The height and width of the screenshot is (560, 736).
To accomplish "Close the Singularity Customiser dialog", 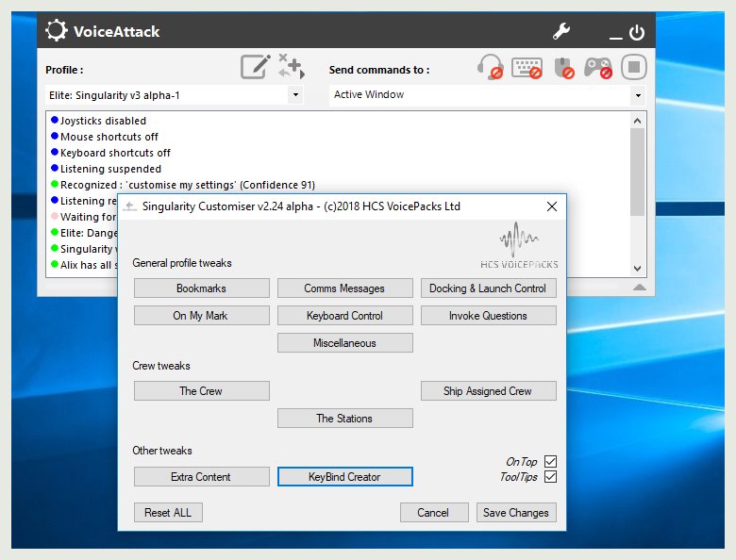I will point(552,206).
